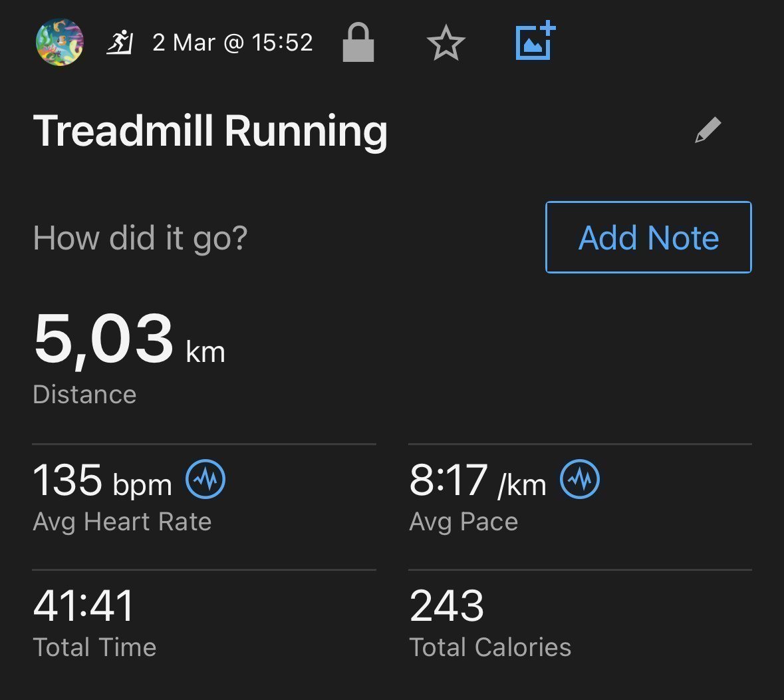The image size is (784, 700).
Task: Mark activity as favorite with star
Action: (x=446, y=43)
